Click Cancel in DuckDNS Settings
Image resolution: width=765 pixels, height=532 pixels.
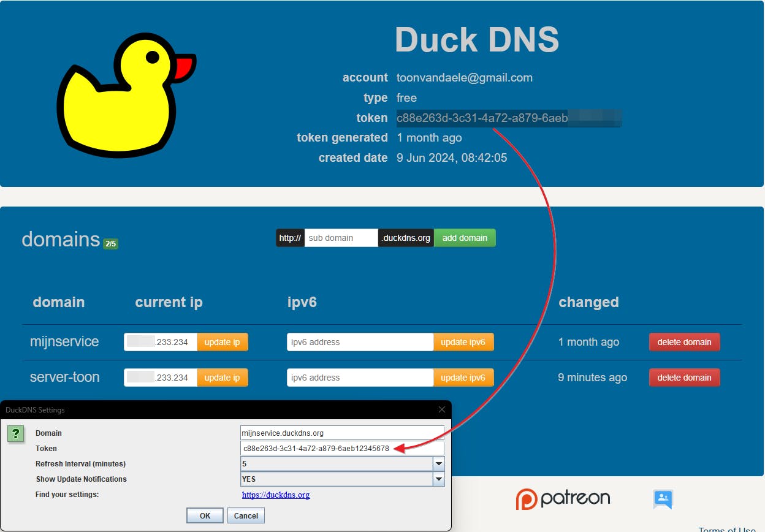[x=246, y=515]
